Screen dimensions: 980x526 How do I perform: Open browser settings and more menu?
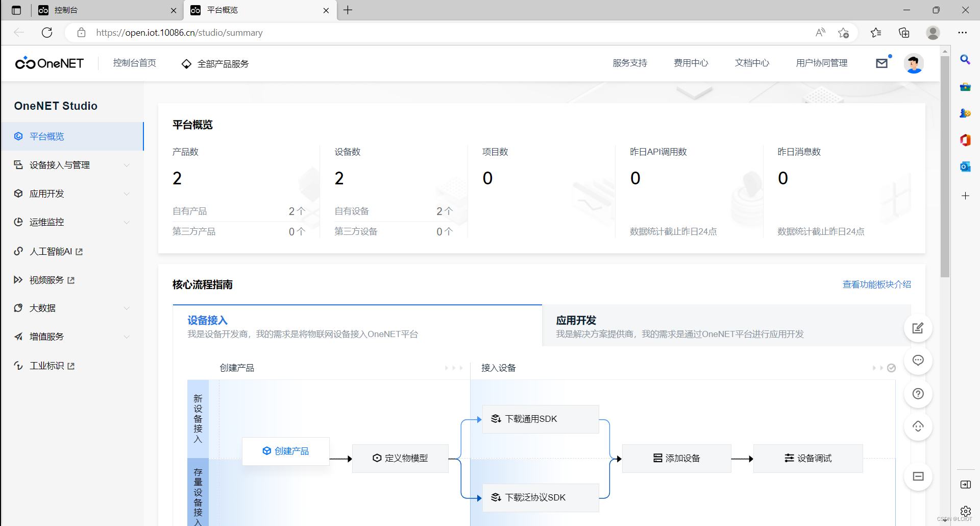point(963,33)
